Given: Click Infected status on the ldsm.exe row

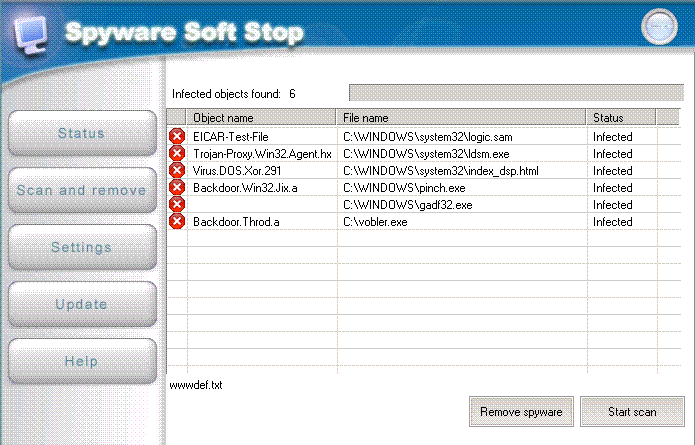Looking at the screenshot, I should point(613,154).
